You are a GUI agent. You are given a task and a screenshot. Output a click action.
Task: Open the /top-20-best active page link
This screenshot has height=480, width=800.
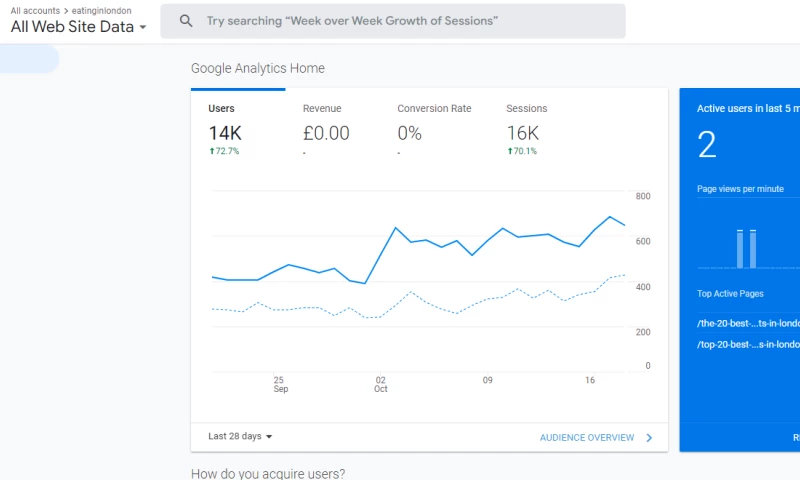click(748, 344)
